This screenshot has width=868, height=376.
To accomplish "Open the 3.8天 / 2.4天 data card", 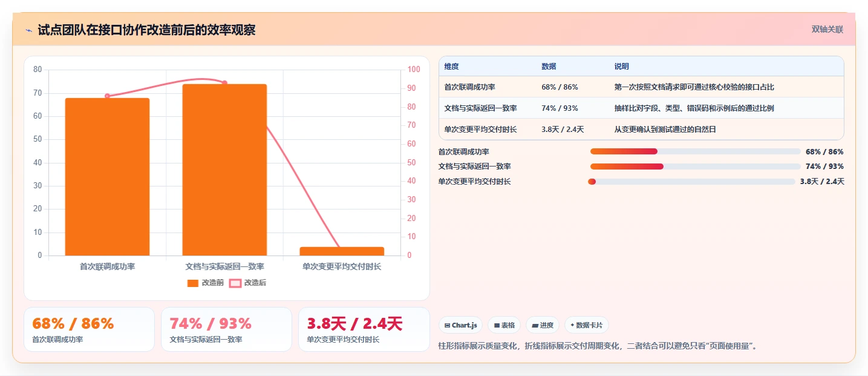I will pos(364,329).
